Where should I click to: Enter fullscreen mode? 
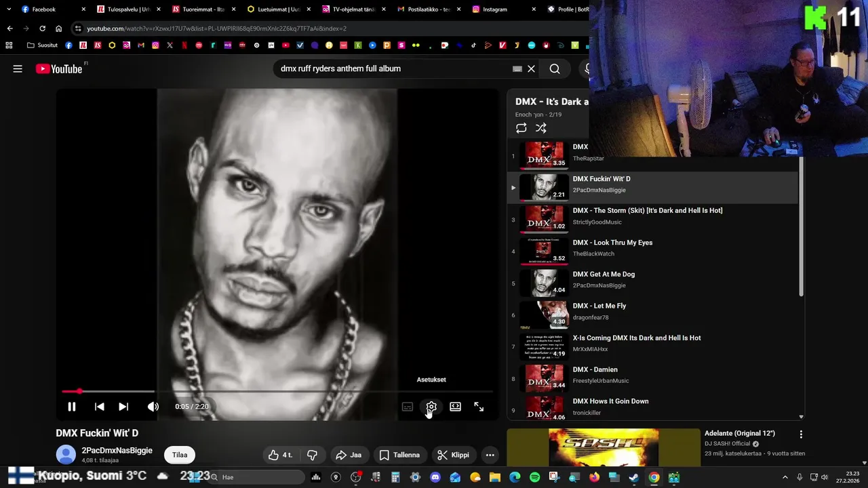[x=479, y=407]
